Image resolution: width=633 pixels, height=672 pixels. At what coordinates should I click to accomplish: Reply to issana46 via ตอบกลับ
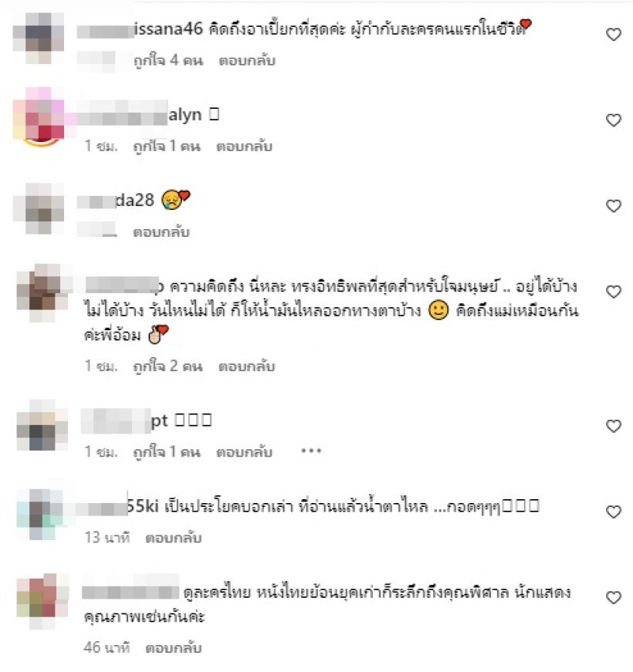[x=247, y=61]
